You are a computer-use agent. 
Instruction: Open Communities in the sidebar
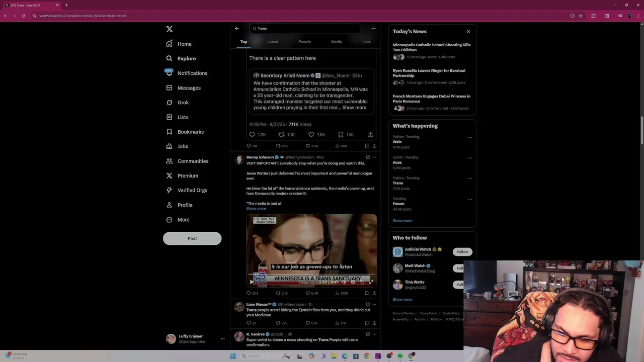pos(187,161)
